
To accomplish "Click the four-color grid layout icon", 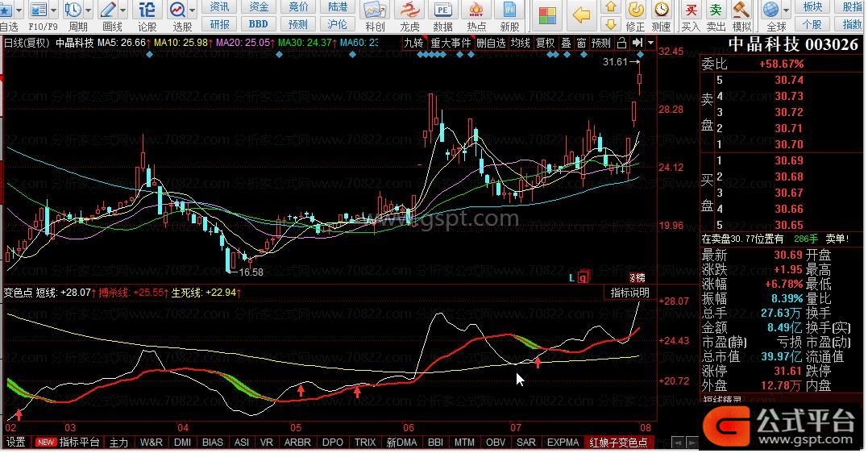I will (x=547, y=15).
